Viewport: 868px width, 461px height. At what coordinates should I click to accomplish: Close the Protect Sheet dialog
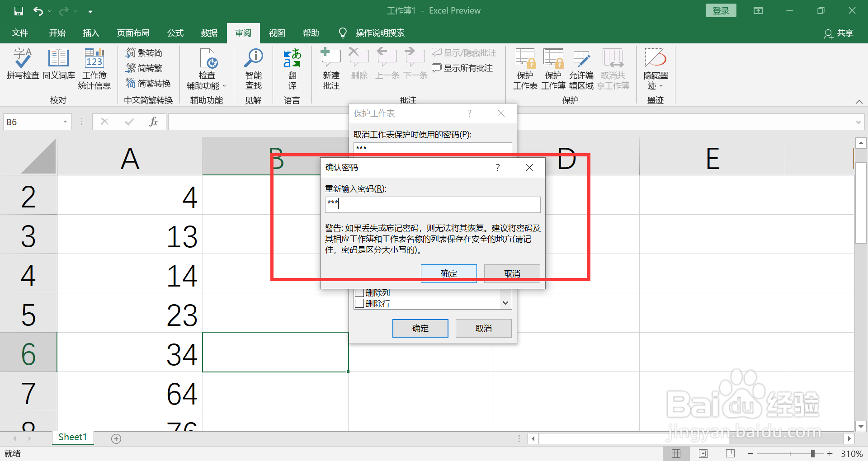[501, 113]
